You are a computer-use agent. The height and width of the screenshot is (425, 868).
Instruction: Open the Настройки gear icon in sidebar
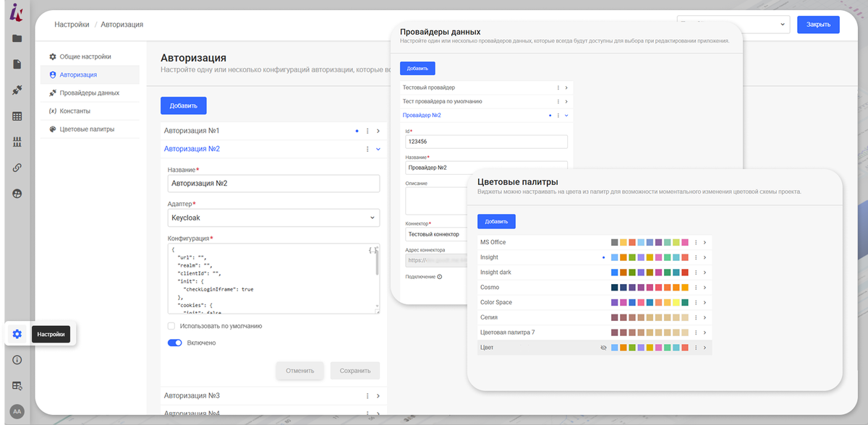coord(17,334)
